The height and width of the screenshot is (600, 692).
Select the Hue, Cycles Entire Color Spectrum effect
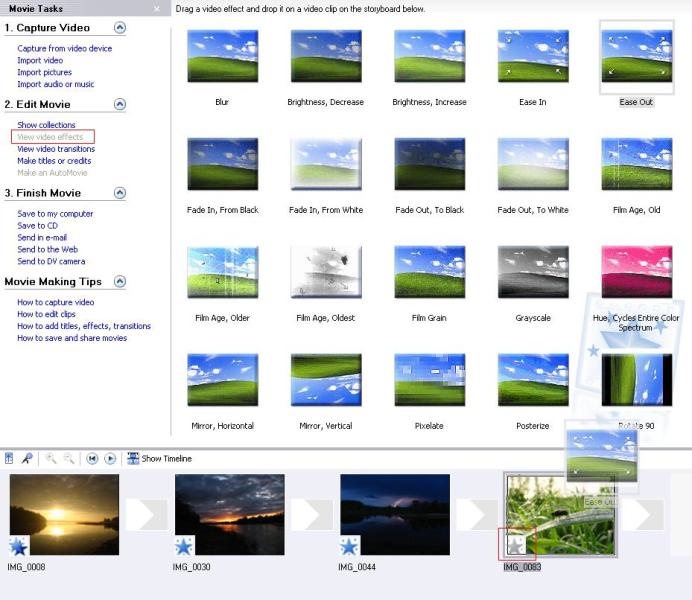pos(637,272)
